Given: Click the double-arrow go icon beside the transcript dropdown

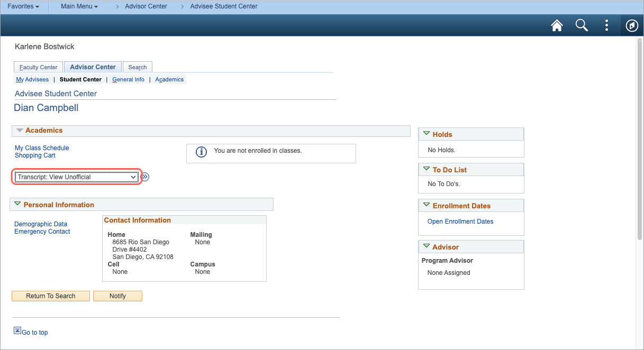Looking at the screenshot, I should [x=144, y=177].
